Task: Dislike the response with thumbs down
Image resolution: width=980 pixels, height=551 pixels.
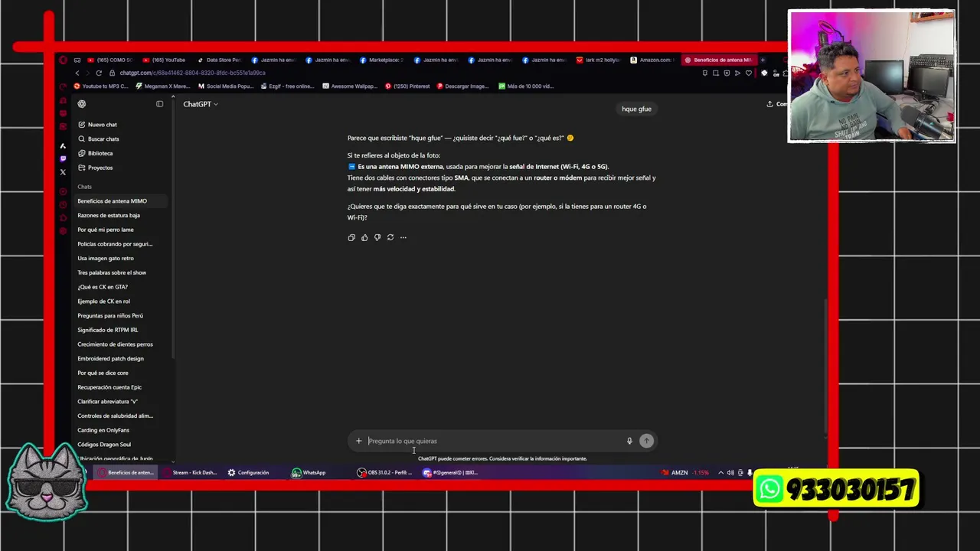Action: click(x=377, y=237)
